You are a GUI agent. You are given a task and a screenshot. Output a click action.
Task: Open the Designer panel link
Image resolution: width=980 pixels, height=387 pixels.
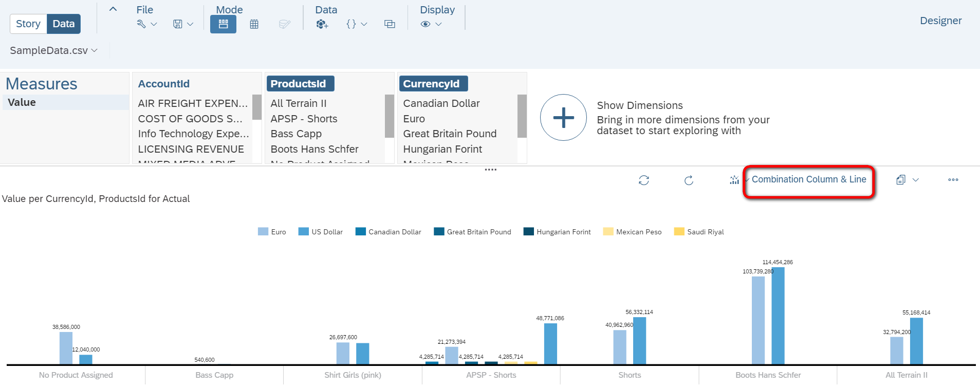[x=940, y=21]
